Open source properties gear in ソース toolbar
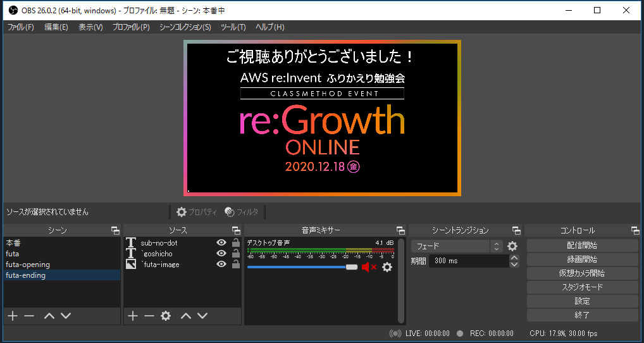The image size is (644, 343). pos(166,316)
